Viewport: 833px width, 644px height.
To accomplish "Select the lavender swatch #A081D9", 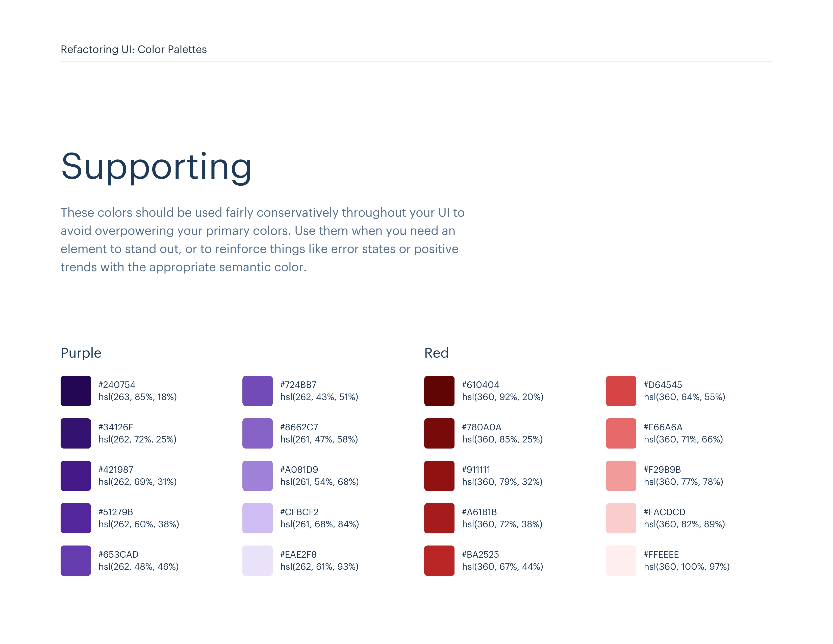I will point(258,475).
